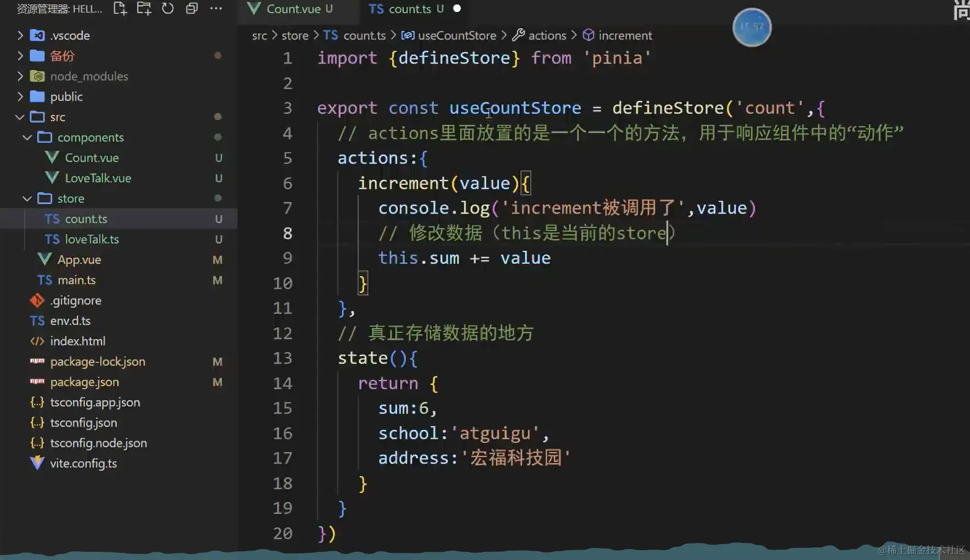The height and width of the screenshot is (560, 970).
Task: Click line number 8 in the gutter
Action: (287, 233)
